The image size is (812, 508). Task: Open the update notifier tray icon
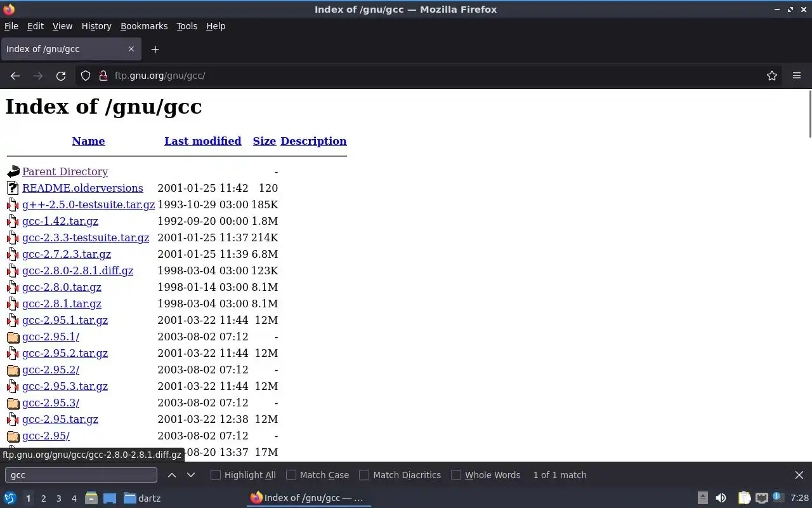[778, 498]
